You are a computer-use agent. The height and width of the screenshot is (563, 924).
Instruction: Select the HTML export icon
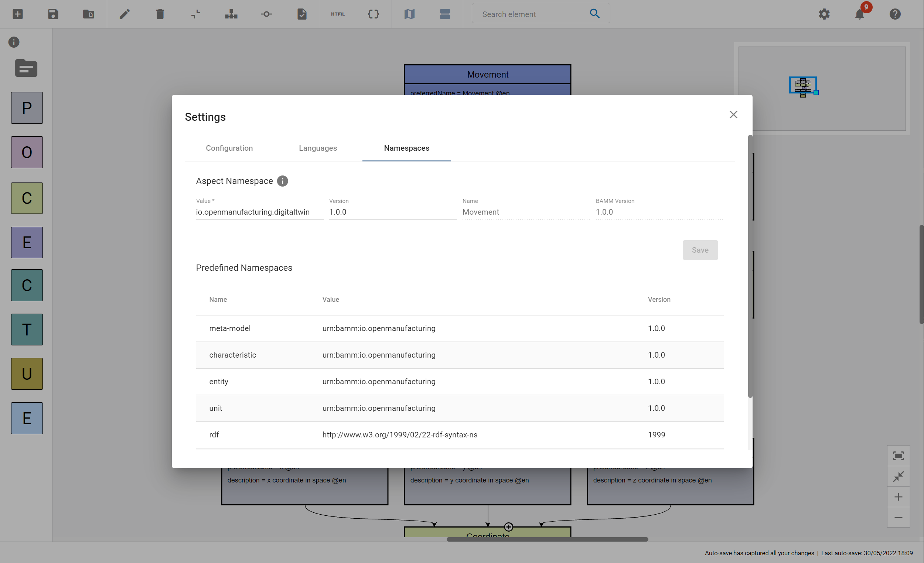337,14
